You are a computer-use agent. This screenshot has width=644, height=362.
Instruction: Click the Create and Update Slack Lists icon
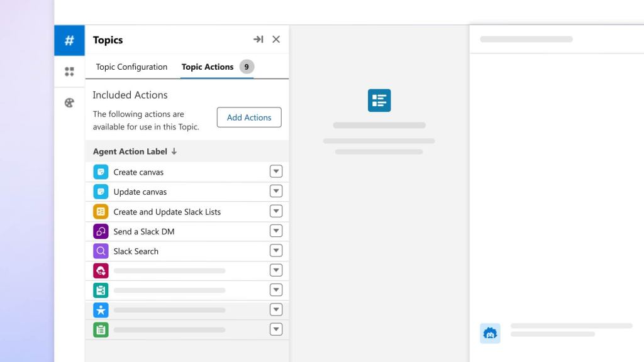[x=101, y=211]
